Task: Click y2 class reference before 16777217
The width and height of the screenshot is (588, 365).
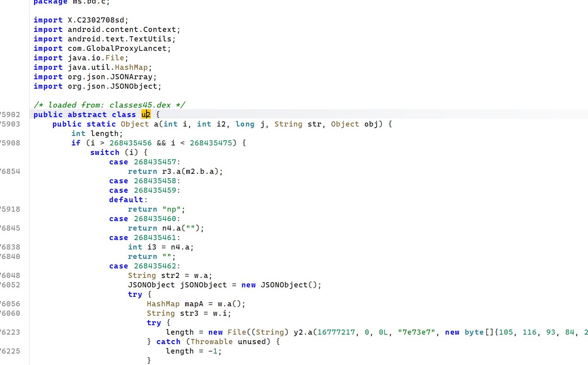Action: click(x=298, y=332)
